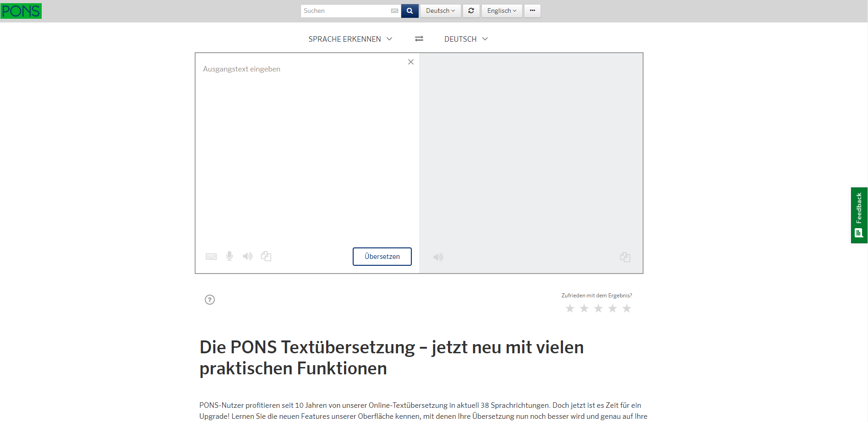
Task: Open the virtual keyboard in the search bar
Action: click(x=394, y=11)
